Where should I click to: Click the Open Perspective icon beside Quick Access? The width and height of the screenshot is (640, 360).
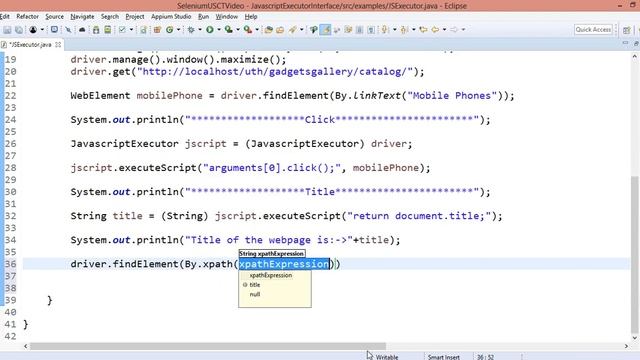(x=627, y=30)
